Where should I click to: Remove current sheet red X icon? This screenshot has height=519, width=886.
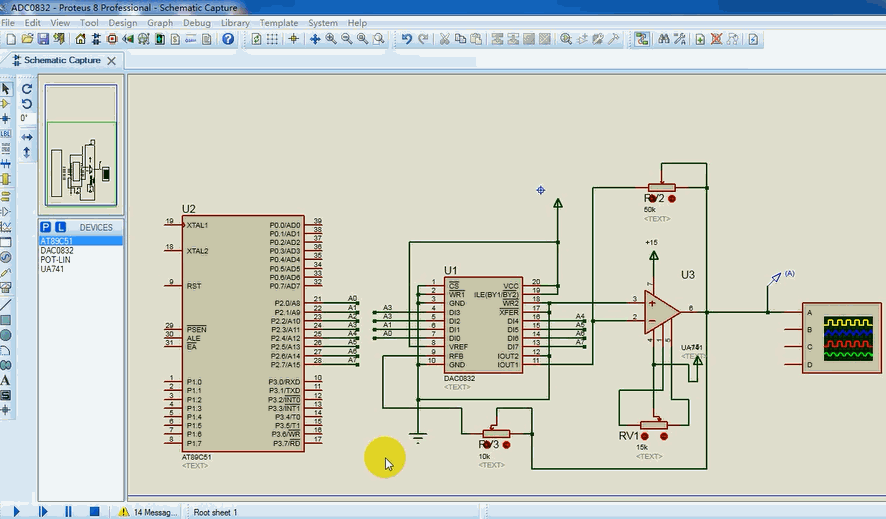716,39
